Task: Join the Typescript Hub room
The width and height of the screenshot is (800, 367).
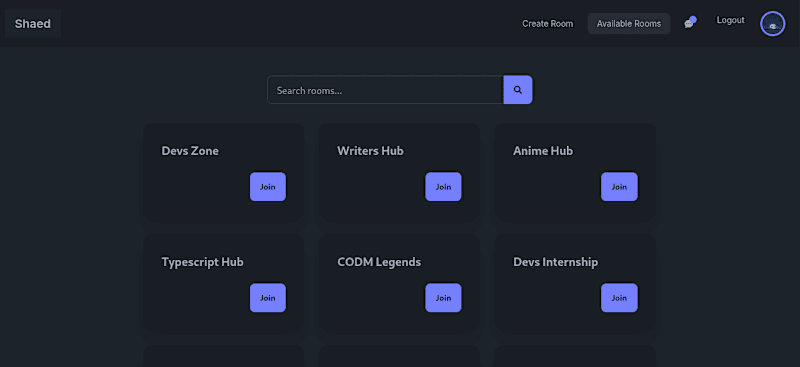Action: pos(268,298)
